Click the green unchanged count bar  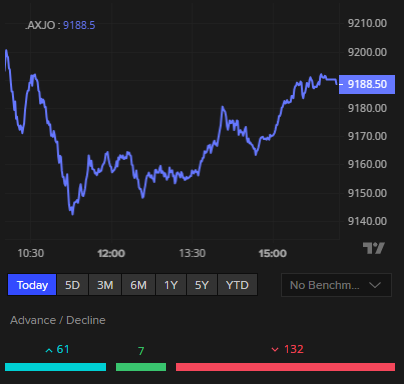click(x=141, y=367)
